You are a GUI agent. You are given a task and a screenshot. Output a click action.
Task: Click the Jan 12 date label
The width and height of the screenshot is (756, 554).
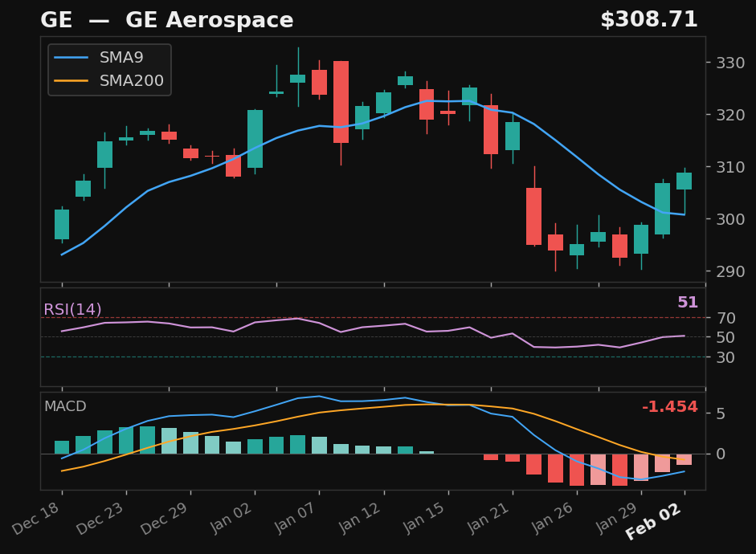click(360, 518)
